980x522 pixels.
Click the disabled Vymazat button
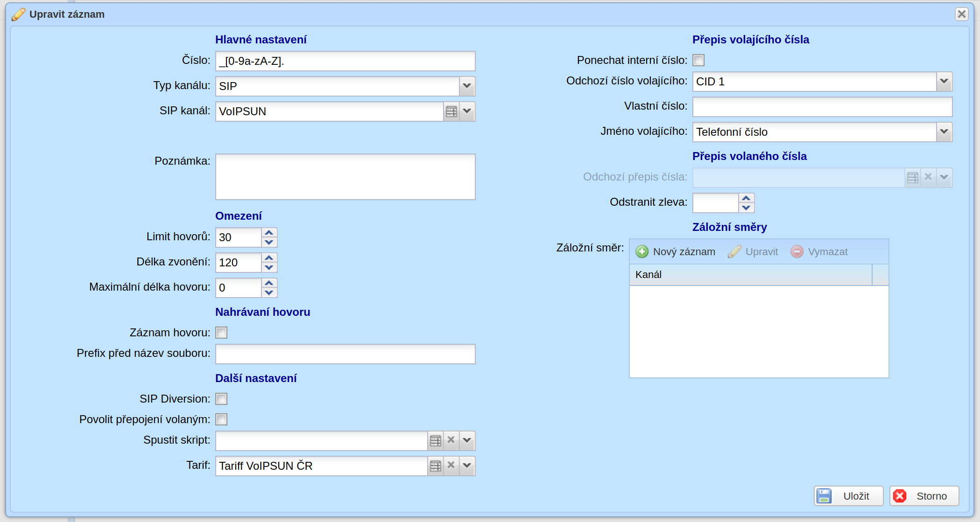pos(819,252)
